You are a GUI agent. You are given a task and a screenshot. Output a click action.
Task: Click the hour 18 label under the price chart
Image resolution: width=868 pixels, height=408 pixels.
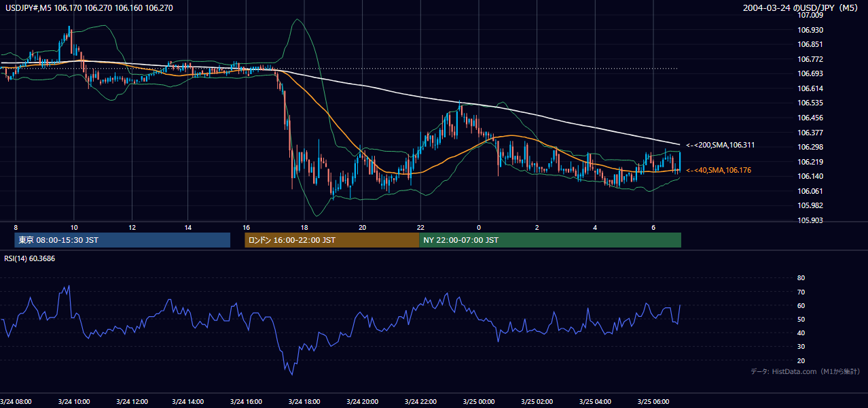[x=305, y=227]
